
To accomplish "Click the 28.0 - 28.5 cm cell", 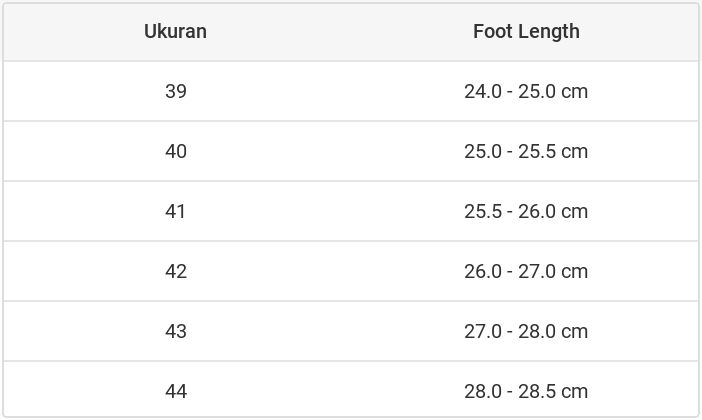I will tap(526, 391).
